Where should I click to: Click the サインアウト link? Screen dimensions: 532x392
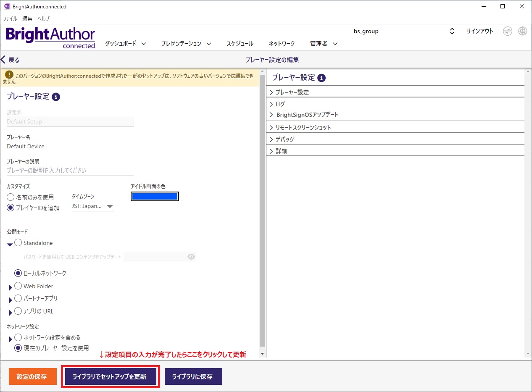point(480,31)
